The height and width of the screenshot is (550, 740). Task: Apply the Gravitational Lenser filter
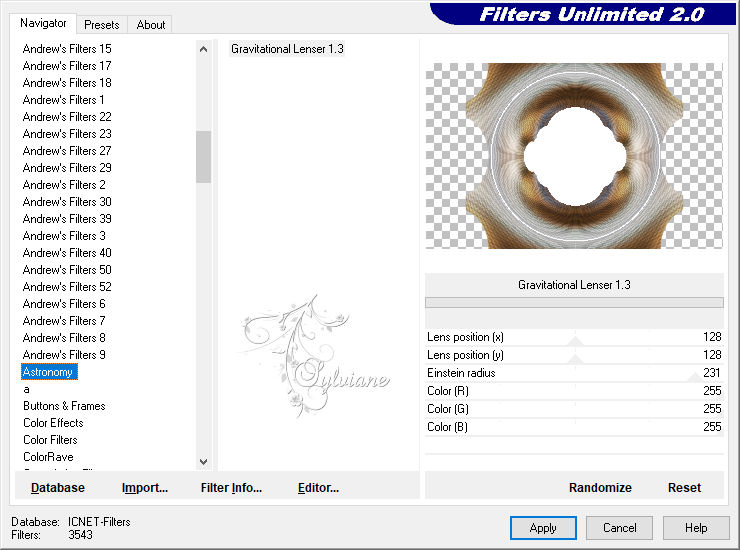click(543, 528)
